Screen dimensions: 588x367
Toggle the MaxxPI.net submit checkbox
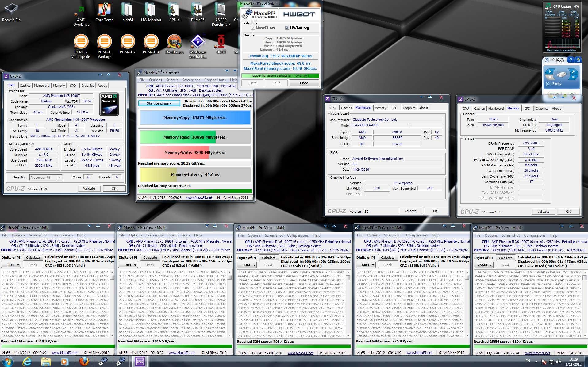pyautogui.click(x=253, y=28)
